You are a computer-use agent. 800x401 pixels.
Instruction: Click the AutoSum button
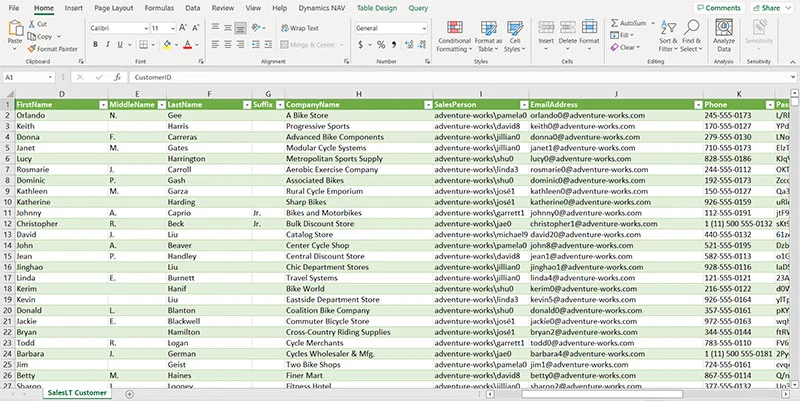pyautogui.click(x=632, y=23)
